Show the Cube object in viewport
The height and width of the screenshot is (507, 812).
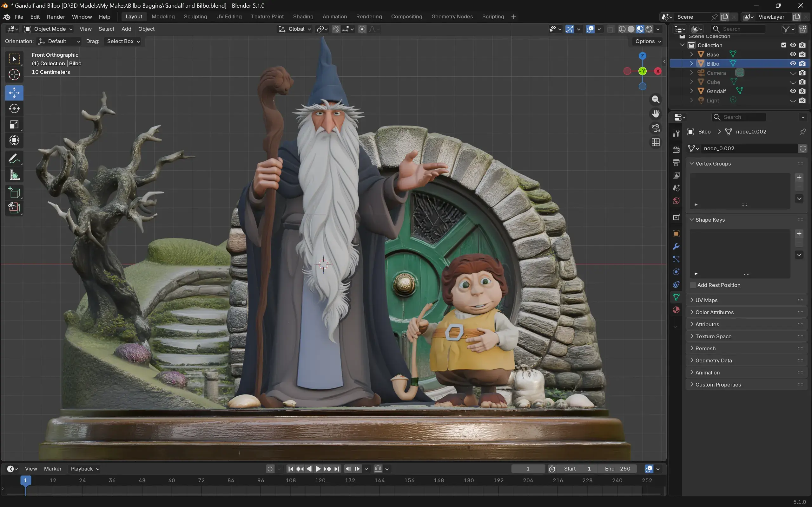pyautogui.click(x=793, y=82)
